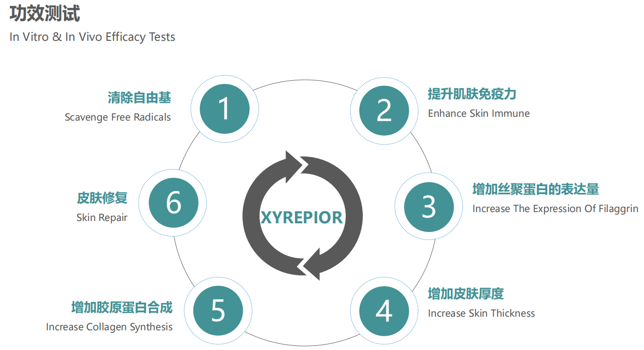Image resolution: width=644 pixels, height=350 pixels.
Task: Select the text 清除自由基
Action: 139,98
